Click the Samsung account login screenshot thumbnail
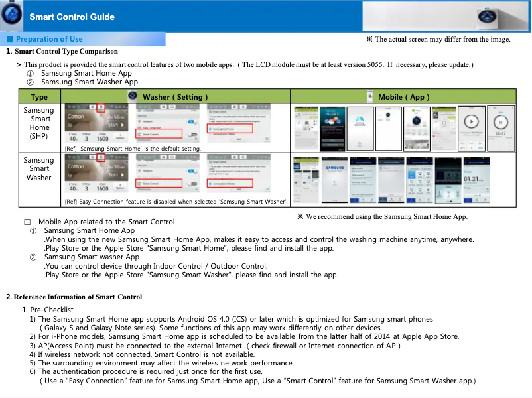 pyautogui.click(x=331, y=125)
